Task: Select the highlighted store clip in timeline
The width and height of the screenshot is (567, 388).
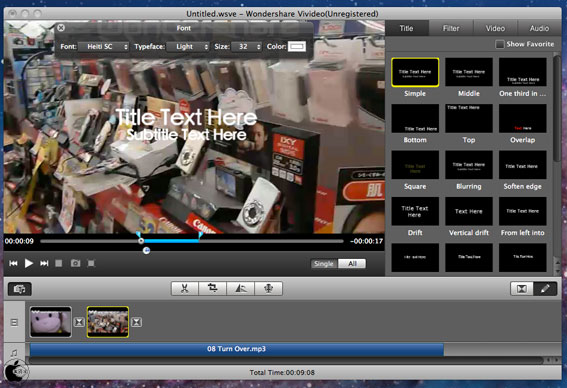Action: 108,322
